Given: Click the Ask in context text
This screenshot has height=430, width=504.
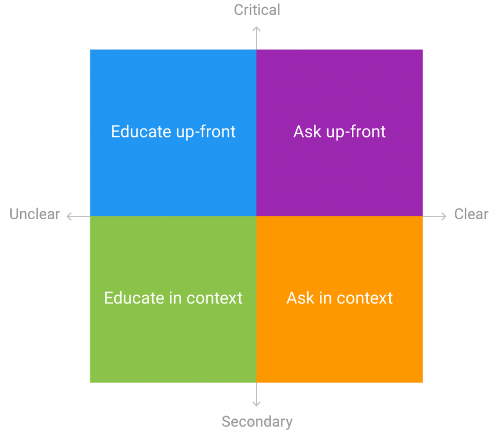Looking at the screenshot, I should (340, 298).
